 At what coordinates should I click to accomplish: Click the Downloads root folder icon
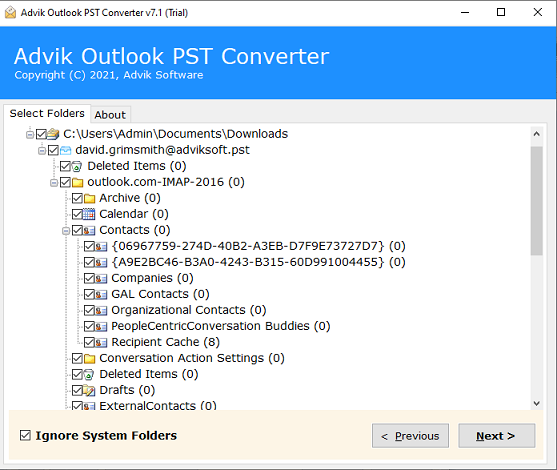pos(53,134)
